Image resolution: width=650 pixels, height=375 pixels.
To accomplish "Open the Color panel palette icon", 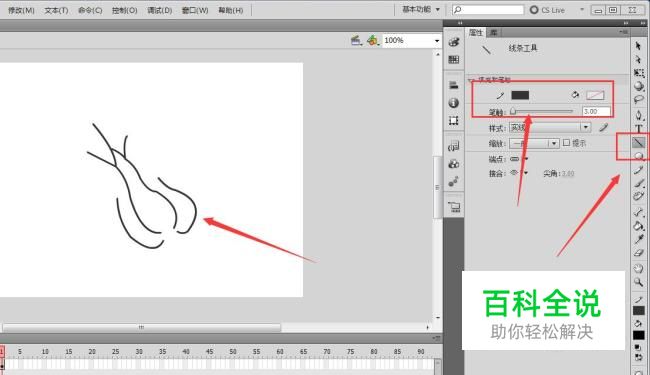I will 454,41.
